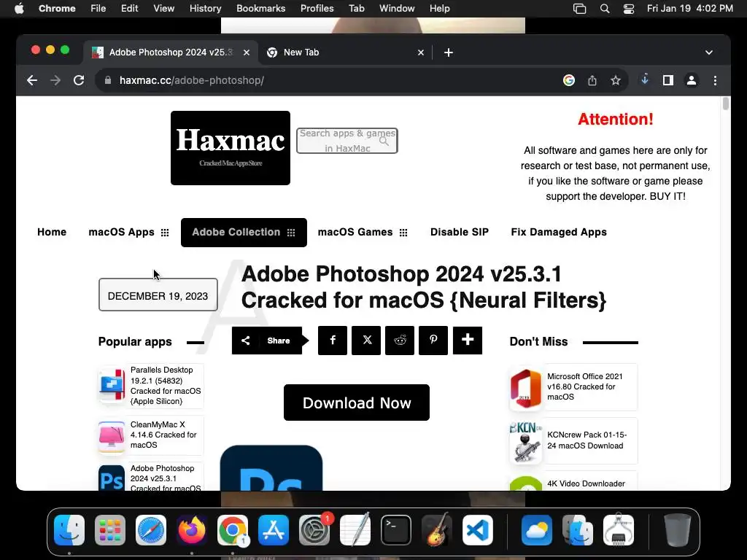This screenshot has width=747, height=560.
Task: Open Microsoft Office 2021 v16.80 entry
Action: [x=584, y=386]
